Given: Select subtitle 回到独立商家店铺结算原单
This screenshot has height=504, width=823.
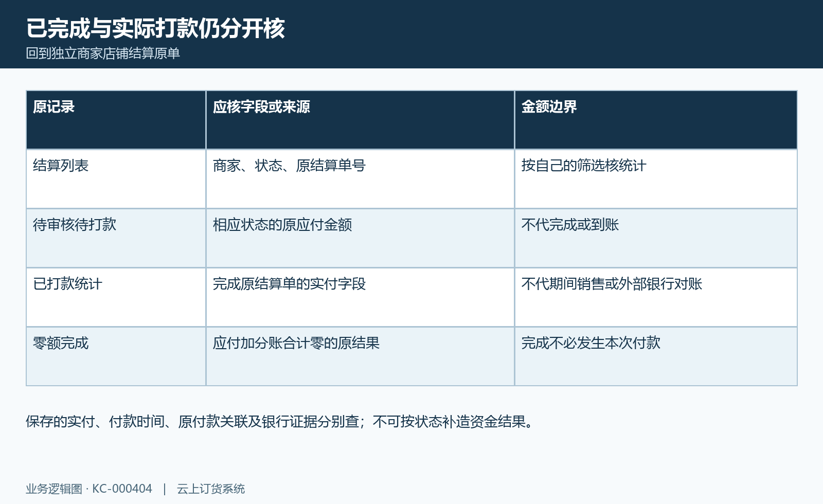Looking at the screenshot, I should pos(103,53).
